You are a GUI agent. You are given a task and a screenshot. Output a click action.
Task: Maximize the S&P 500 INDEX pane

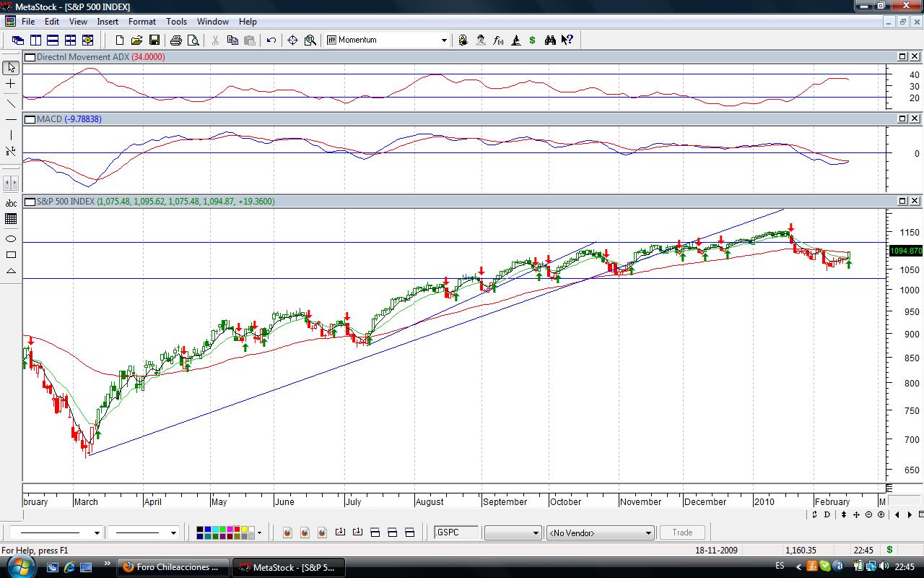[902, 201]
